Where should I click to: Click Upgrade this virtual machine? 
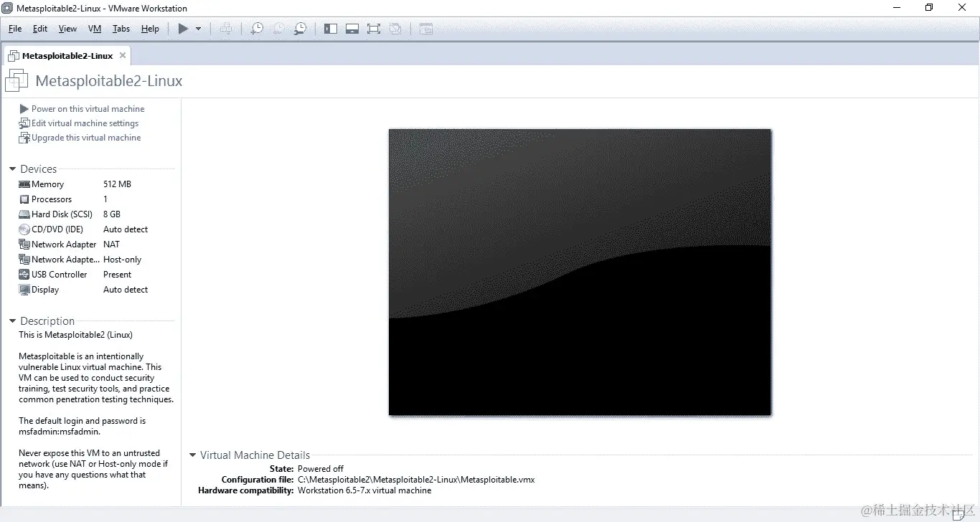(86, 138)
